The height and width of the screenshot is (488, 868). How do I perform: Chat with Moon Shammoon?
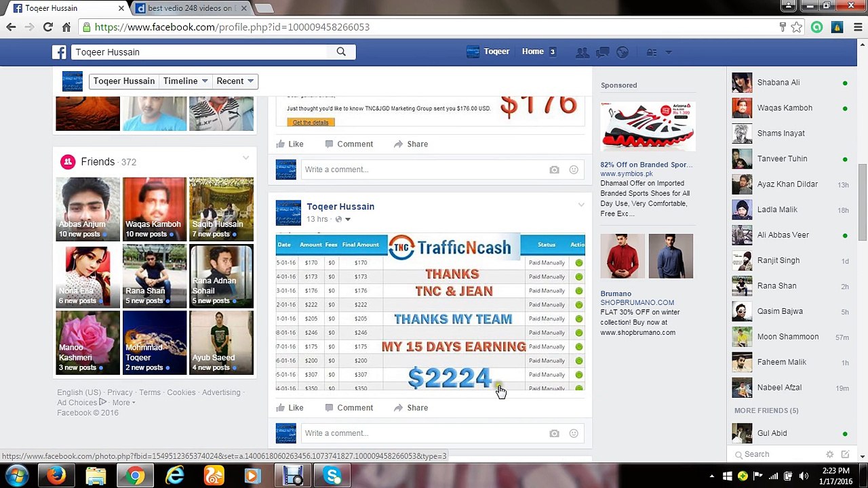791,337
